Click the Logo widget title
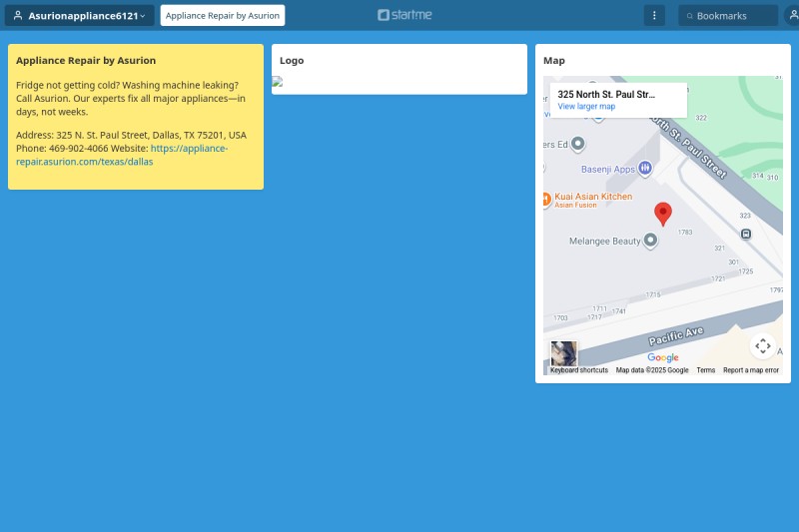The width and height of the screenshot is (799, 532). (x=292, y=61)
